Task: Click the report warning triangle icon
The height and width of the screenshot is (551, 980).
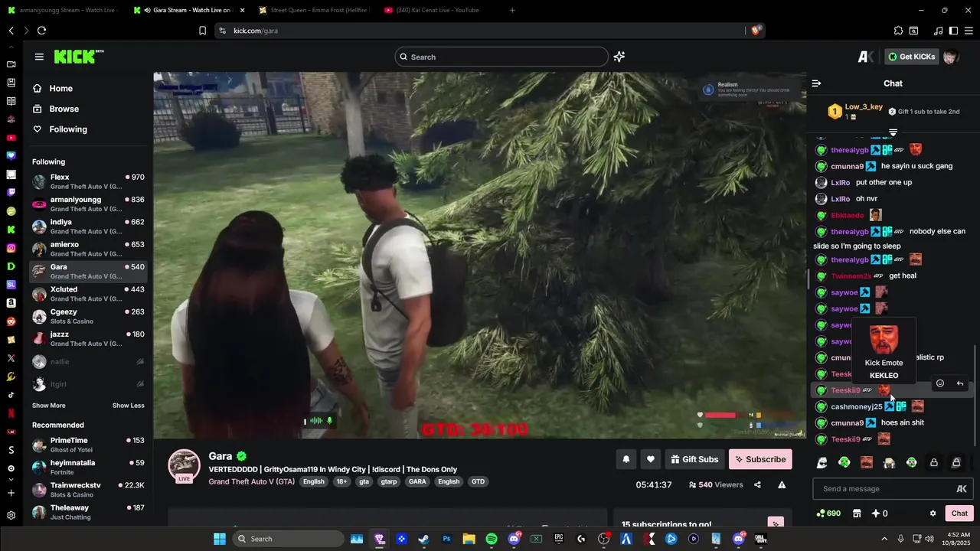Action: tap(782, 484)
